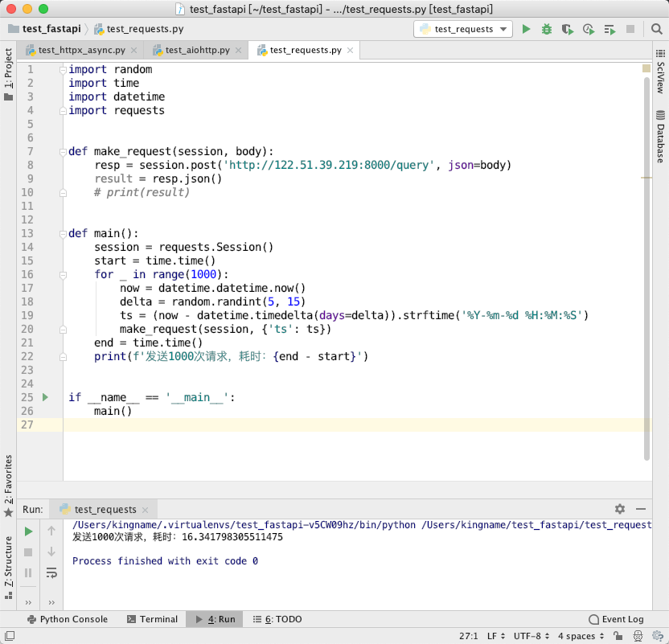Open search everywhere magnifier icon

pyautogui.click(x=657, y=29)
